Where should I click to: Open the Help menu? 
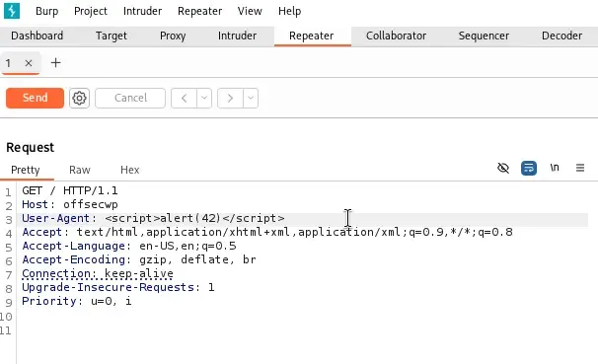coord(289,11)
